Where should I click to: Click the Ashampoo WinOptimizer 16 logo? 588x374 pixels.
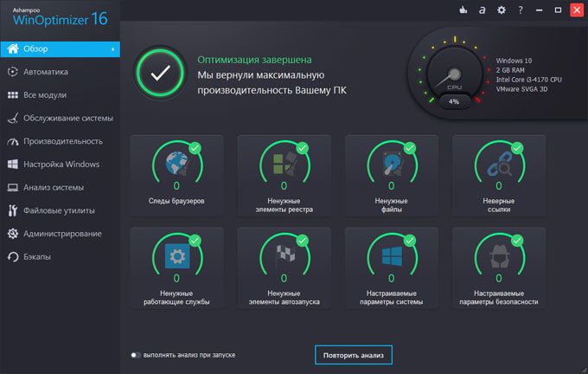[60, 18]
